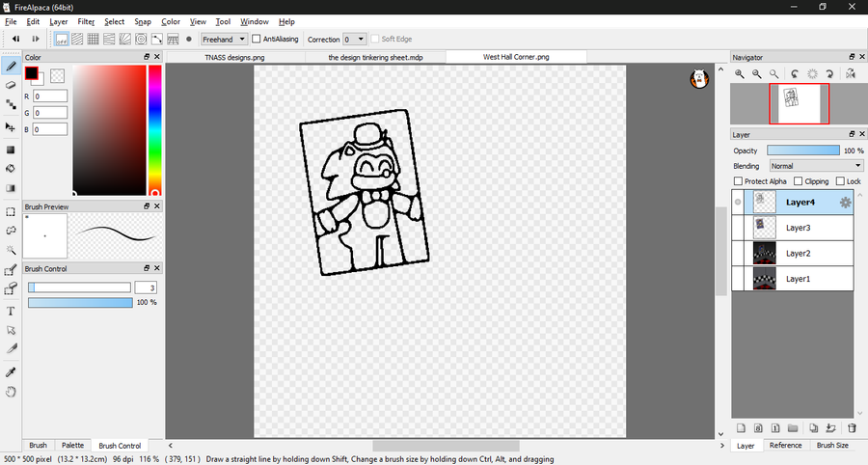Viewport: 868px width, 465px height.
Task: Select the Magic Wand tool
Action: point(11,250)
